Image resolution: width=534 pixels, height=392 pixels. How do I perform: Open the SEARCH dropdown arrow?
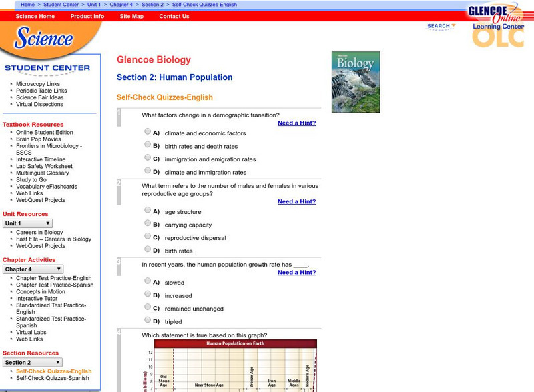click(453, 25)
